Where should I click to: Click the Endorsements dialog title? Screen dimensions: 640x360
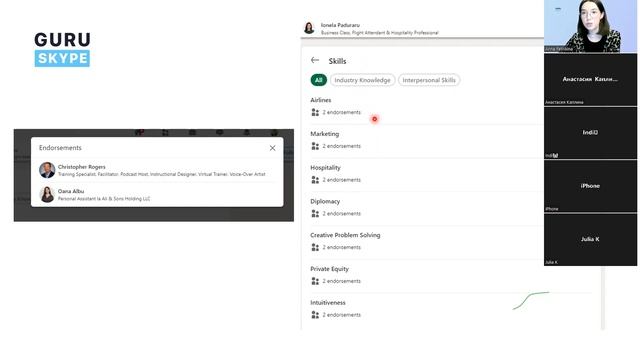(60, 148)
